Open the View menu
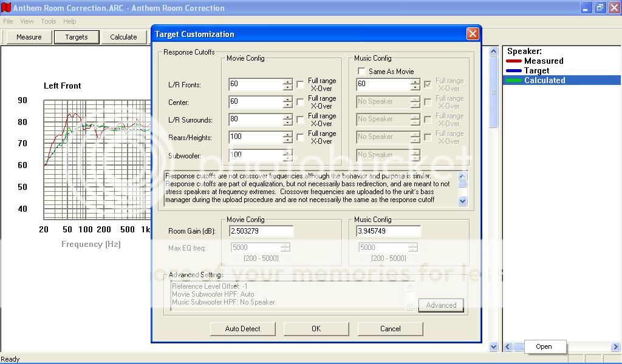 coord(27,21)
